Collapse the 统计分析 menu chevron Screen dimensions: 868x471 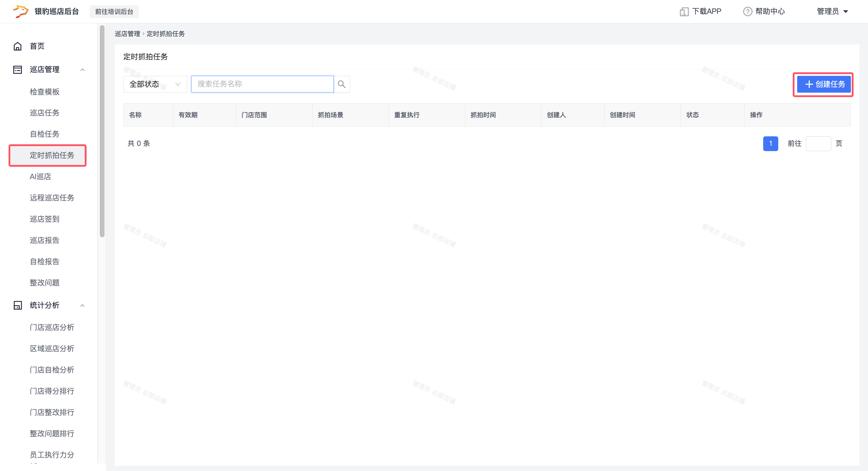82,305
